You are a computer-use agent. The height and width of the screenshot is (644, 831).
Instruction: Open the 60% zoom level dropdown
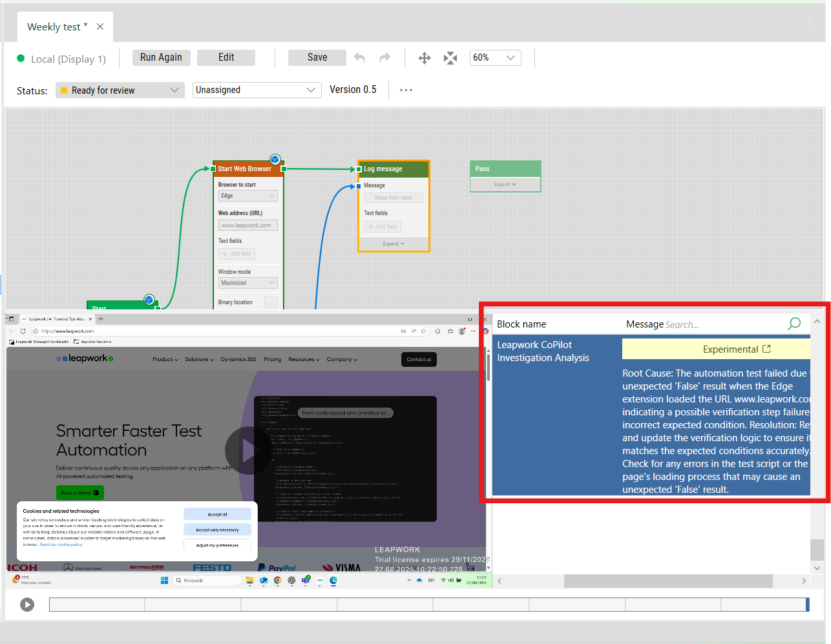tap(496, 57)
